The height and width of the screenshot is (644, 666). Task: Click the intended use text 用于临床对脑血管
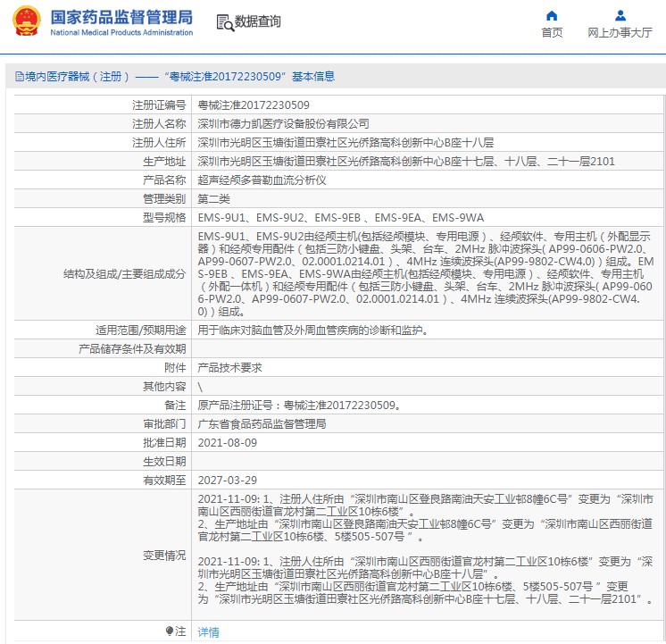click(x=312, y=330)
